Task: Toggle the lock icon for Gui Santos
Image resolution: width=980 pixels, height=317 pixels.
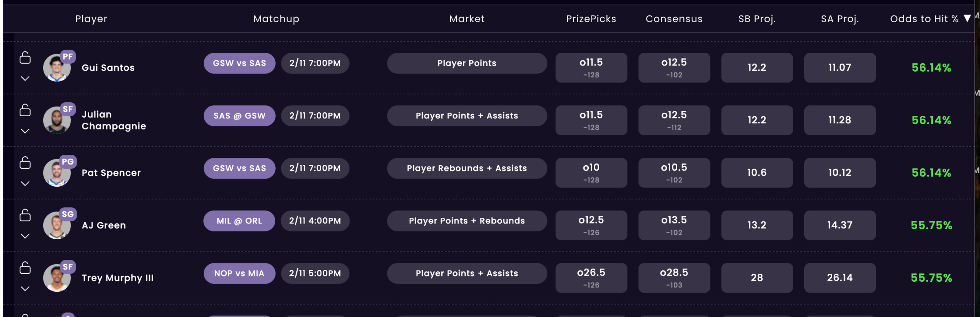Action: 25,57
